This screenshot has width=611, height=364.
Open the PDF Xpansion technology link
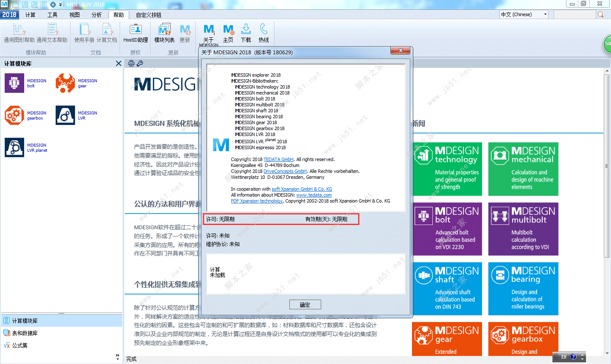tap(257, 201)
